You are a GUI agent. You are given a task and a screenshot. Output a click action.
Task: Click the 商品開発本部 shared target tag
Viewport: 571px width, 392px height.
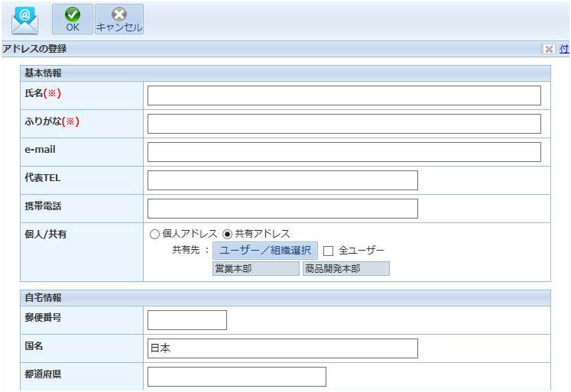346,268
